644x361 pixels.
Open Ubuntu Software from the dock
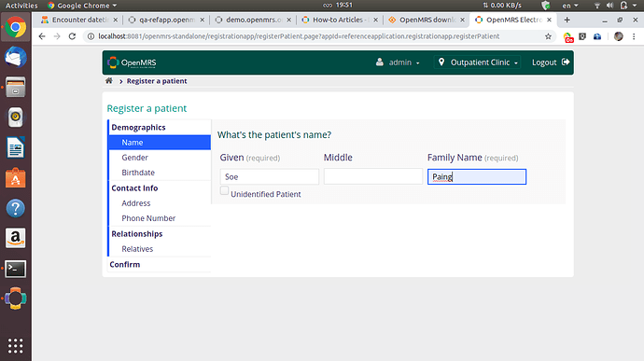[x=16, y=178]
